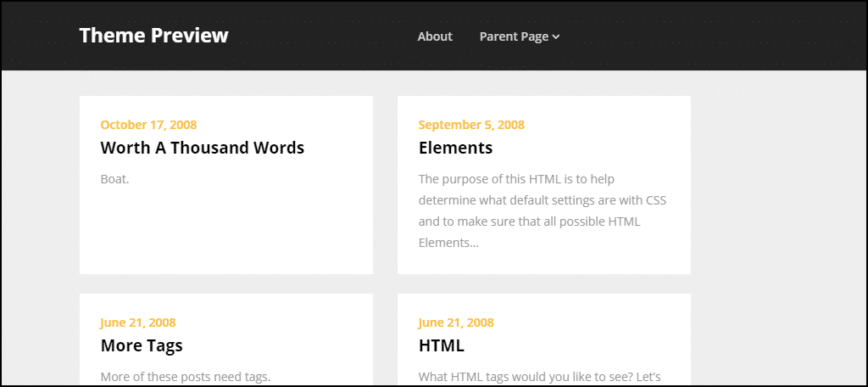Click the September 5, 2008 date
Image resolution: width=868 pixels, height=387 pixels.
point(471,125)
